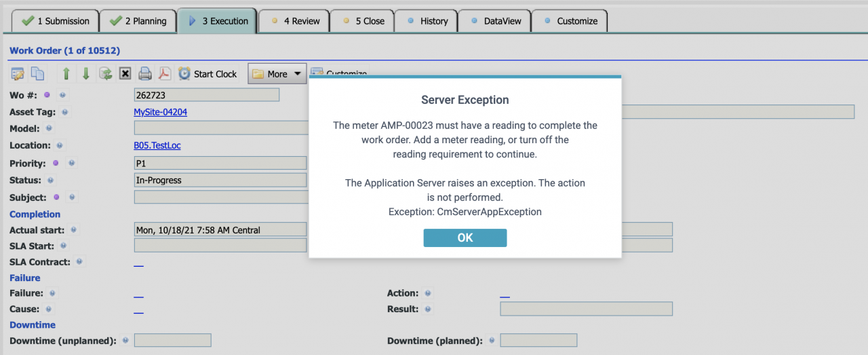The image size is (868, 355).
Task: Click the Actual start date field
Action: click(221, 230)
